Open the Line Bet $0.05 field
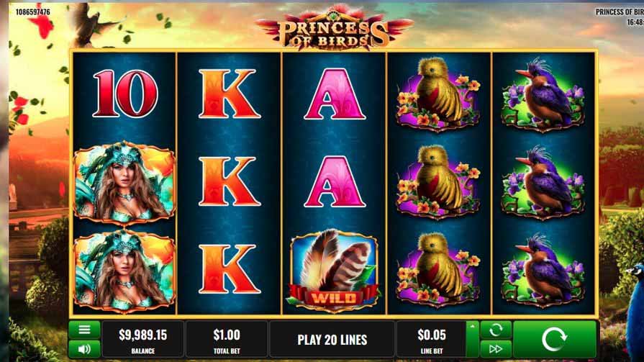Viewport: 644px width, 362px height. [x=431, y=340]
